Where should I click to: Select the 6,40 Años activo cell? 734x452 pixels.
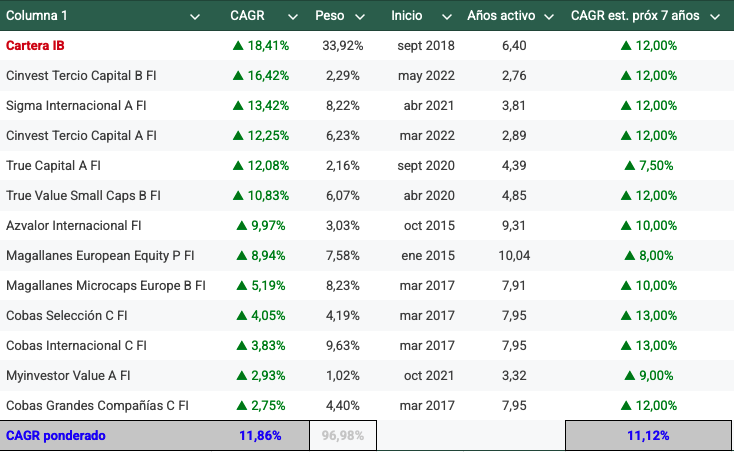[x=514, y=45]
